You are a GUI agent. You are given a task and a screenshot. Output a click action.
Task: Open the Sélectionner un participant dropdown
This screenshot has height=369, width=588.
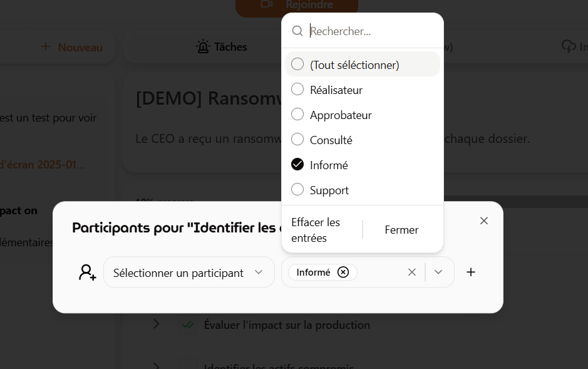click(x=188, y=272)
